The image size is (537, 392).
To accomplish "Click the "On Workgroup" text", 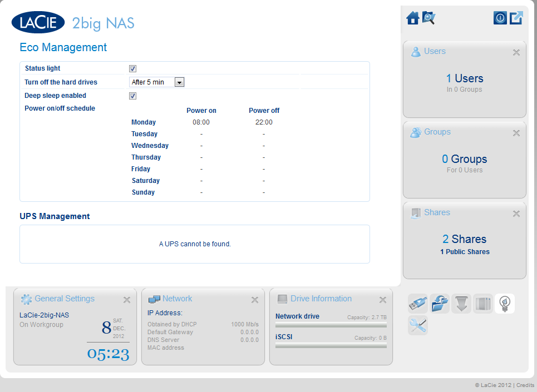I will click(x=41, y=325).
